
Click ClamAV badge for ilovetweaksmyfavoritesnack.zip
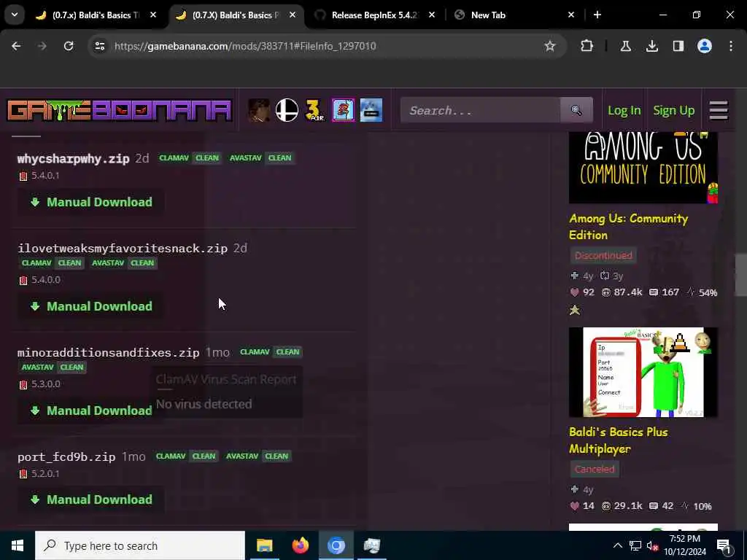pyautogui.click(x=52, y=262)
